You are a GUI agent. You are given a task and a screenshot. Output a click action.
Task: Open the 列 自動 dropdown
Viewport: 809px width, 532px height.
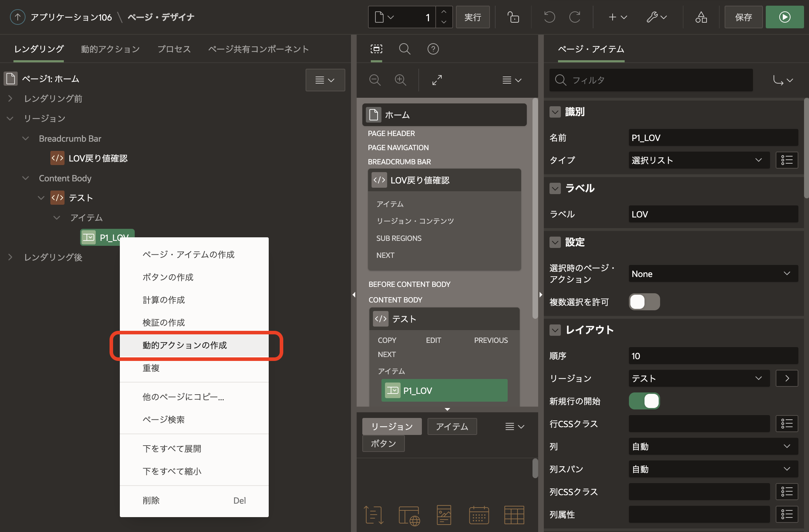(713, 446)
